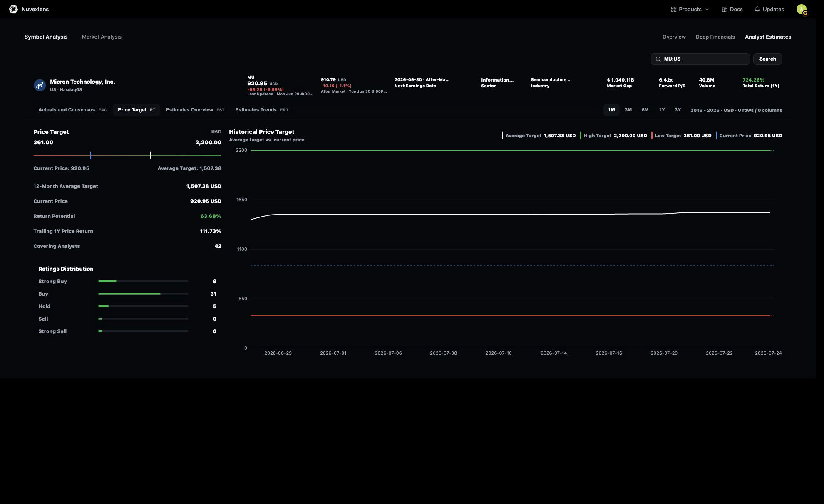Image resolution: width=824 pixels, height=504 pixels.
Task: Click the Semiconductors industry label
Action: 551,80
